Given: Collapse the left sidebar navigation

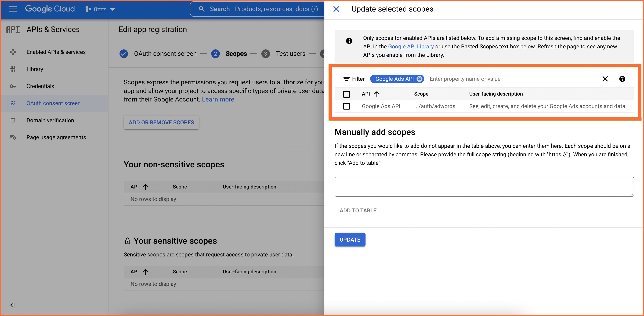Looking at the screenshot, I should (12, 305).
